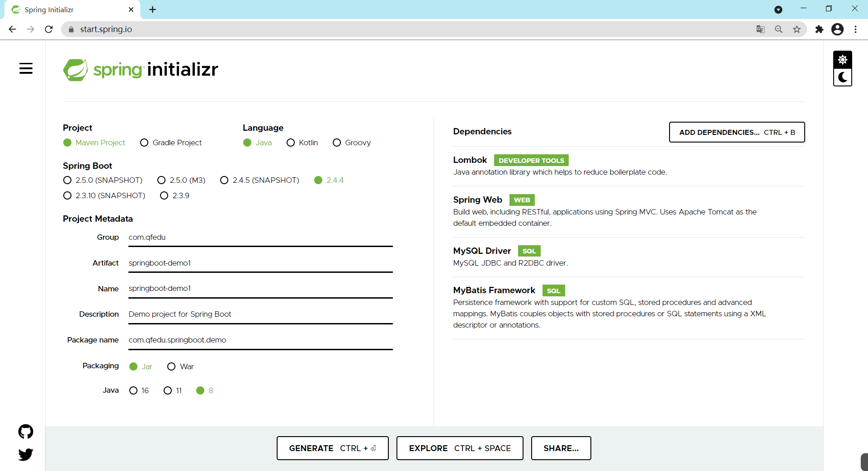The image size is (868, 471).
Task: Open Chrome three-dot menu
Action: 855,29
